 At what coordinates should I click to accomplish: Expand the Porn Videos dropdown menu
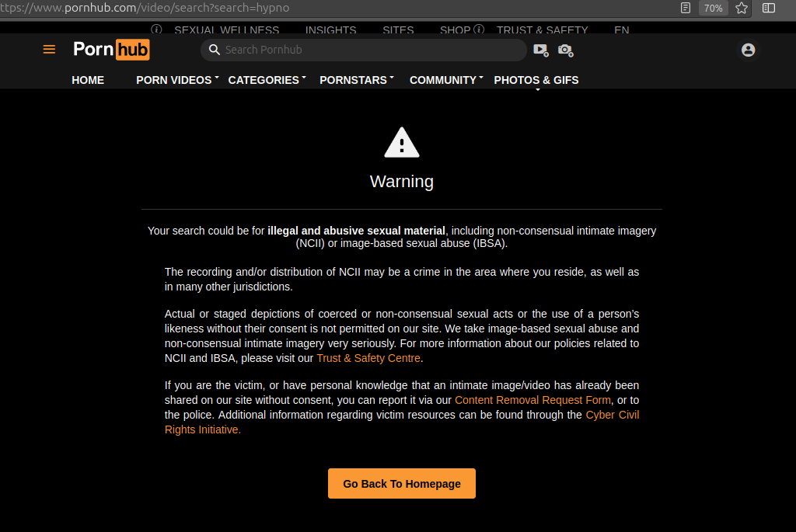[x=177, y=80]
